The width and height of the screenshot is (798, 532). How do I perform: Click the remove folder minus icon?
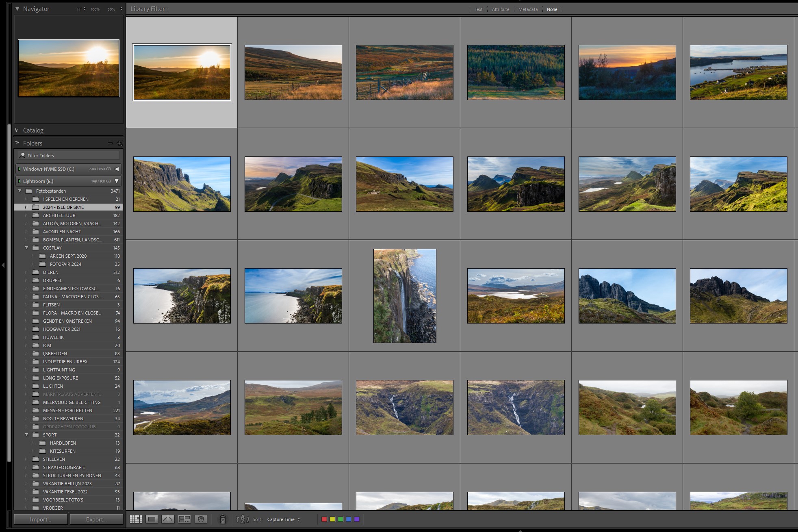[110, 143]
